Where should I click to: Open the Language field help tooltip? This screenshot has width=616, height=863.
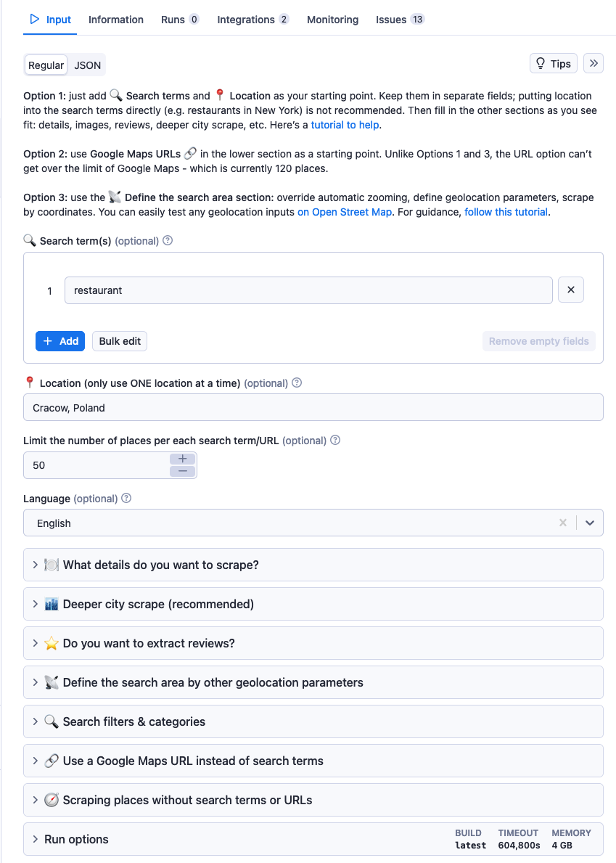[126, 498]
